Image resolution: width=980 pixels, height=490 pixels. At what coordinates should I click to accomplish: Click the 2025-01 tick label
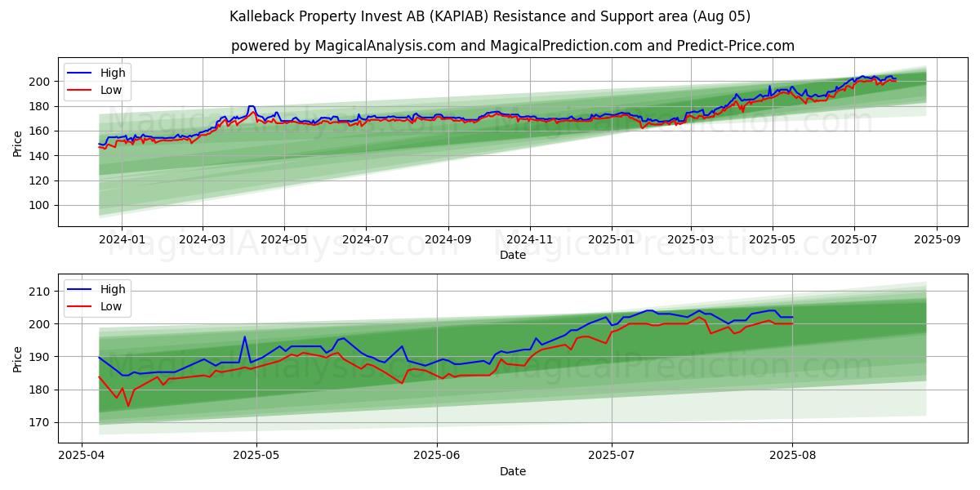(612, 240)
